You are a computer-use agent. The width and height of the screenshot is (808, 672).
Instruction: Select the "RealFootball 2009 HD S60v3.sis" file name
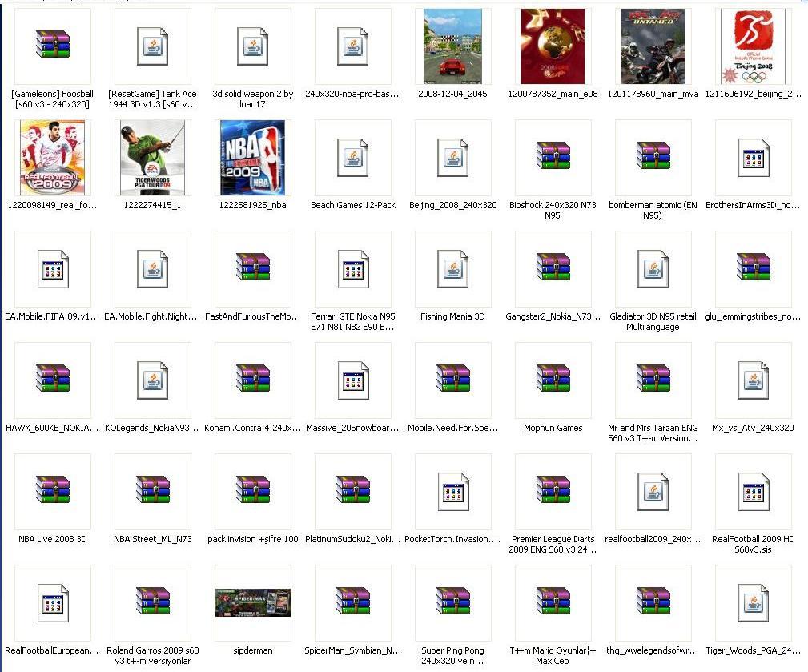(753, 544)
